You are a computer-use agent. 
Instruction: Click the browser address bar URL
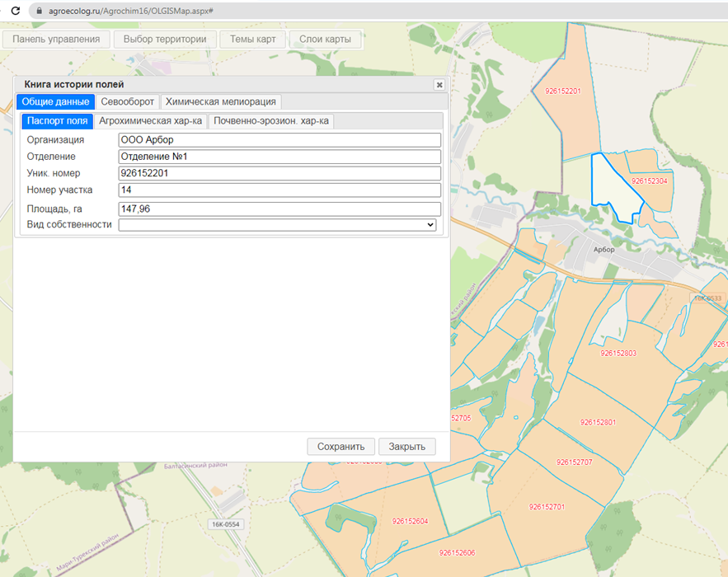point(130,11)
